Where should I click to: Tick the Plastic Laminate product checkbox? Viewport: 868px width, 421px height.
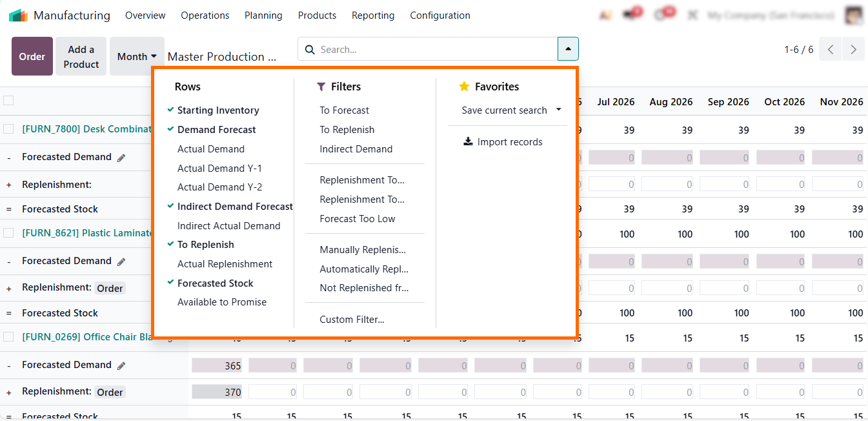[x=8, y=233]
